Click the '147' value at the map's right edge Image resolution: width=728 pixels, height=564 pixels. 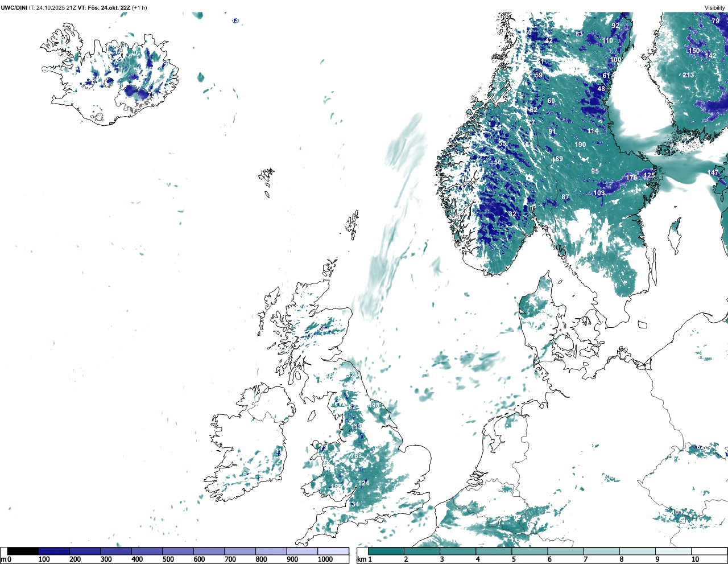pos(713,172)
